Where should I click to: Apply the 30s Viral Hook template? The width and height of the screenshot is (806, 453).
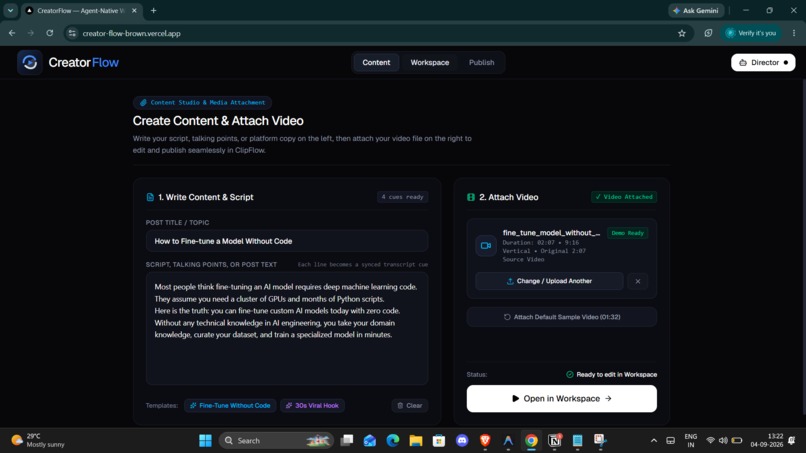point(312,405)
